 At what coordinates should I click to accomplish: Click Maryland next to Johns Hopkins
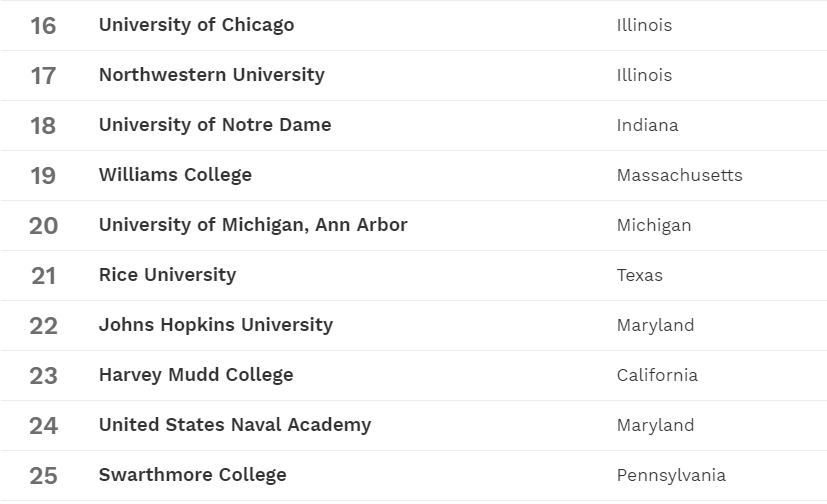click(x=655, y=325)
